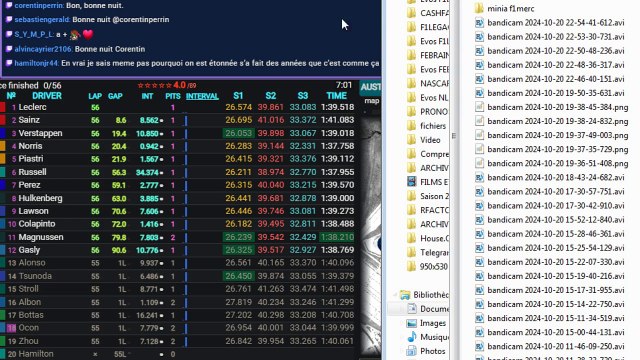Viewport: 640px width, 360px height.
Task: Click the S_Y_M_P_L username in chat
Action: tap(34, 34)
